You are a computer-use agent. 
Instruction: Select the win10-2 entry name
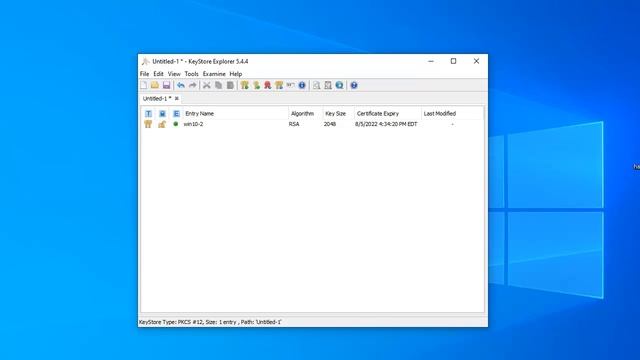click(193, 124)
